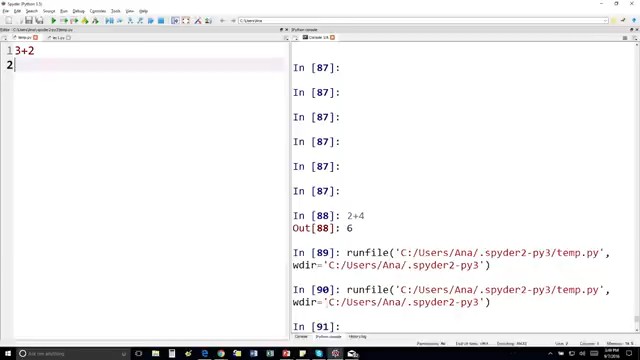The height and width of the screenshot is (360, 640).
Task: Click the Debug file blue play-pause icon
Action: (x=109, y=20)
